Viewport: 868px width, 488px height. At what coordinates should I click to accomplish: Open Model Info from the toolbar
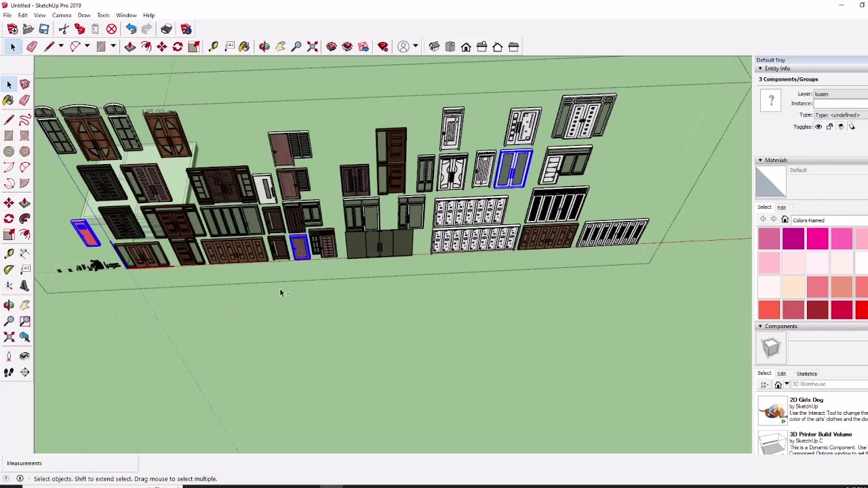click(186, 29)
